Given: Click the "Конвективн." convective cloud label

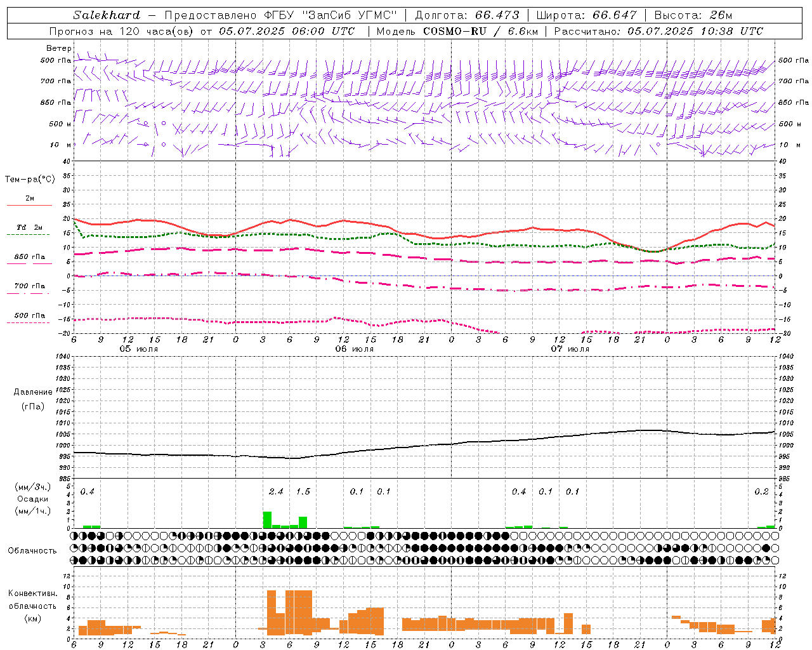Looking at the screenshot, I should pos(32,594).
